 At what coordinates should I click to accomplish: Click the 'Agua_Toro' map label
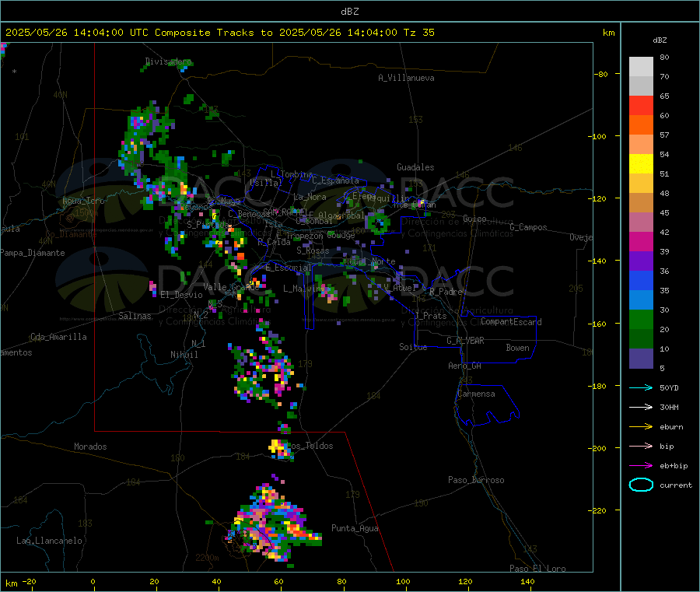click(83, 201)
